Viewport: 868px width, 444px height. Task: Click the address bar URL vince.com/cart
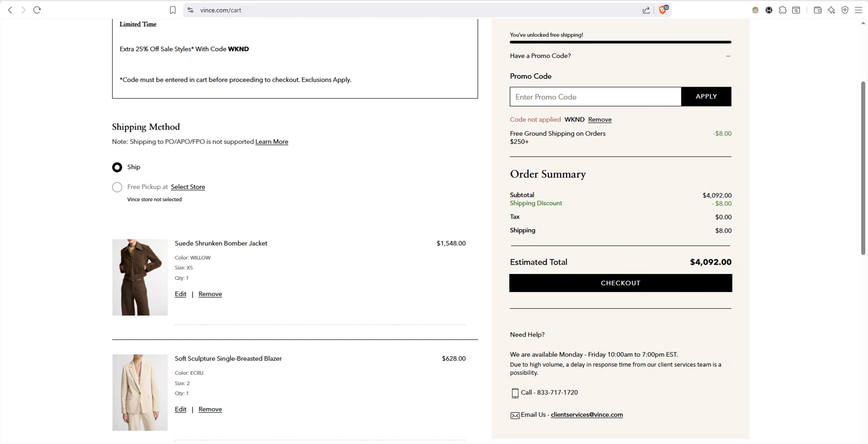coord(220,10)
